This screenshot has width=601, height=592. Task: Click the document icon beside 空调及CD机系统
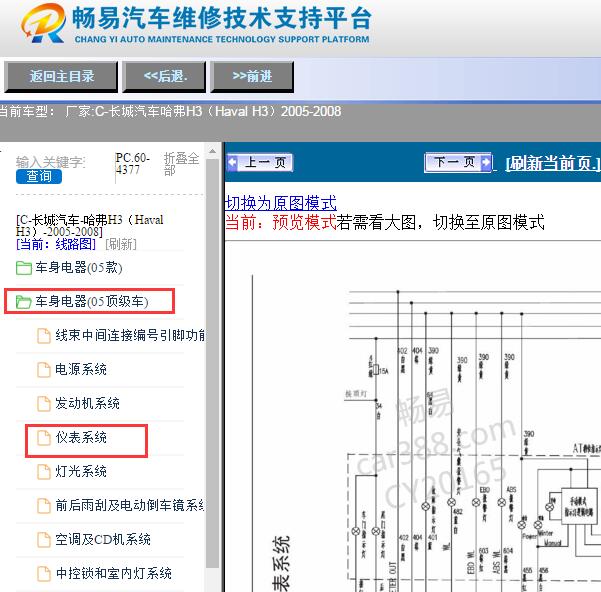(x=44, y=540)
